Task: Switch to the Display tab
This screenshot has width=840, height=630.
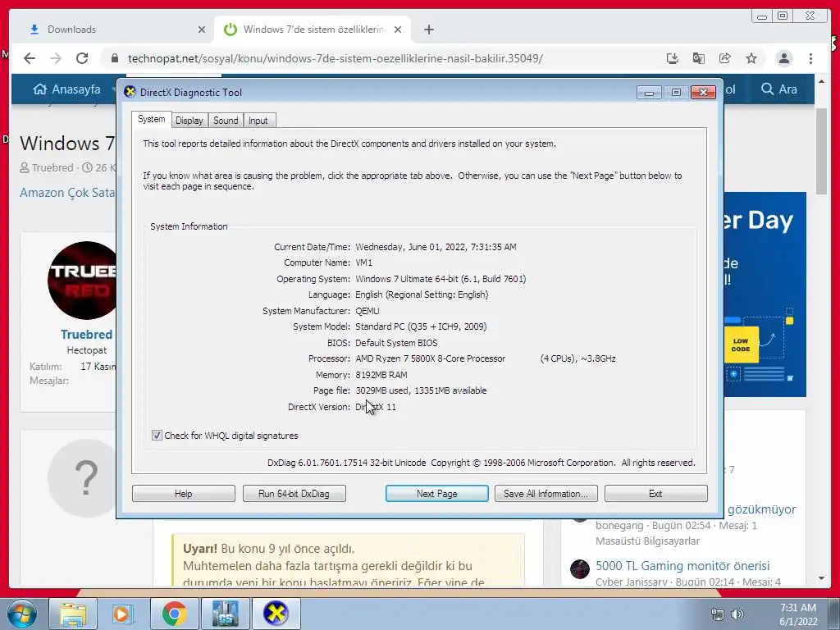Action: coord(189,121)
